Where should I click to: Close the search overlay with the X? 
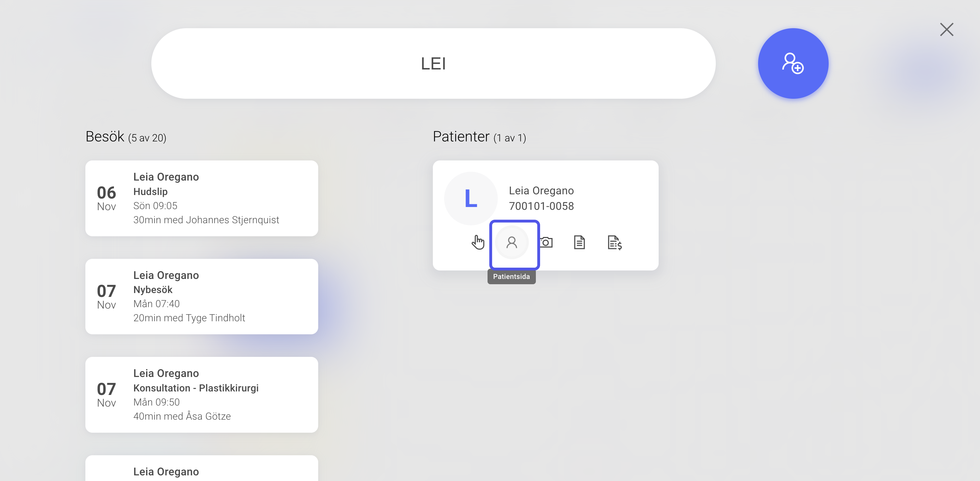946,29
